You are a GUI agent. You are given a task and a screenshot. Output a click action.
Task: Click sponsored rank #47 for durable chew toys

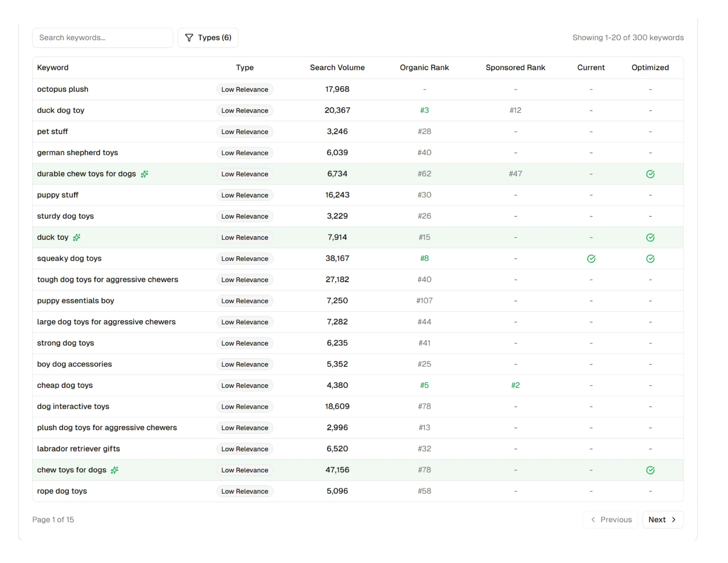tap(515, 174)
